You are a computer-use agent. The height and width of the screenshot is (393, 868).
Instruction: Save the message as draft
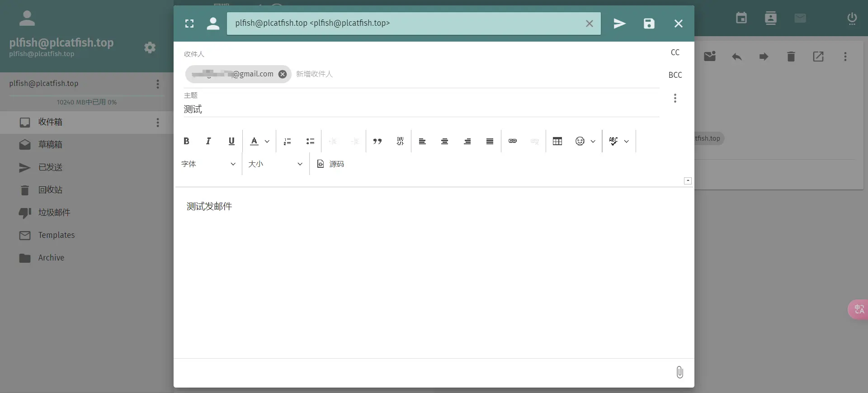click(649, 24)
